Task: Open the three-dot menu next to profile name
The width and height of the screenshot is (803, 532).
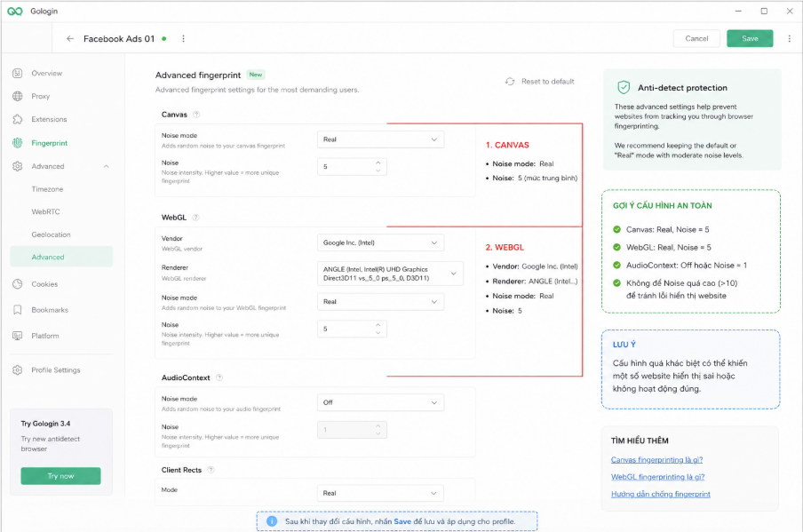Action: coord(183,39)
